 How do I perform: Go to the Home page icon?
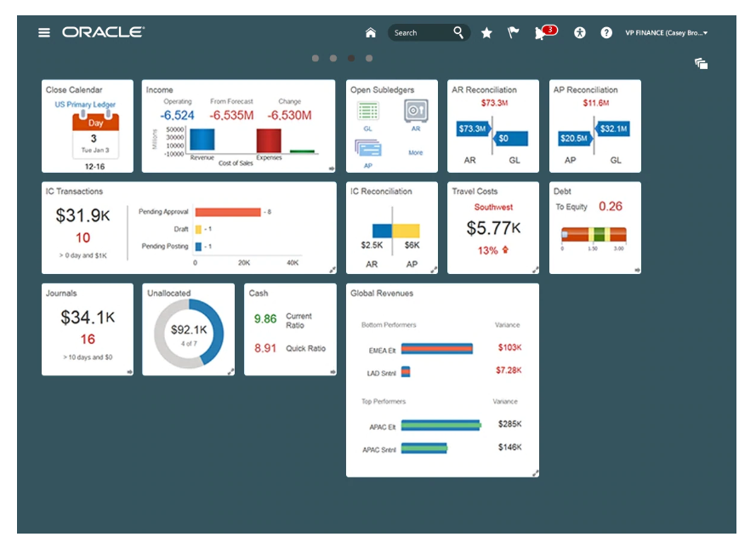[x=370, y=32]
